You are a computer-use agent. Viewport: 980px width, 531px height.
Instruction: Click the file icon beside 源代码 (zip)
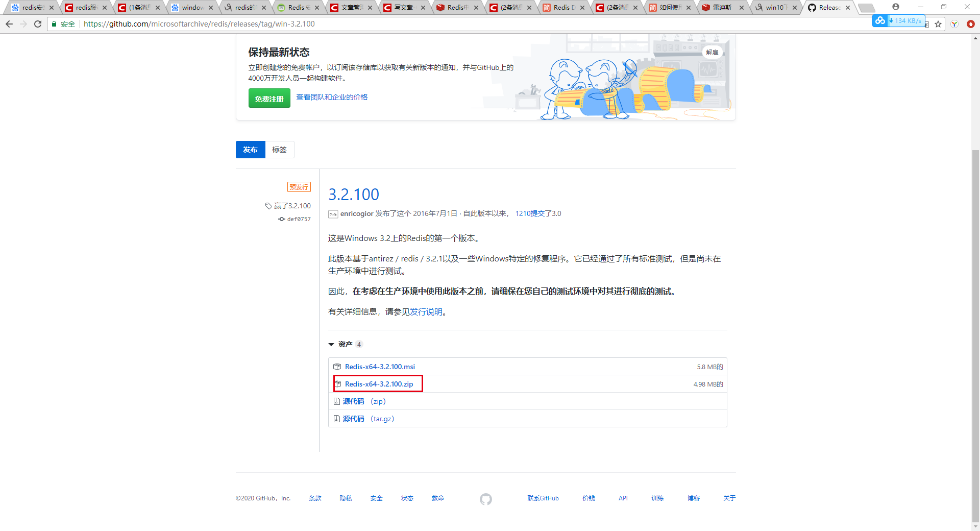[336, 401]
